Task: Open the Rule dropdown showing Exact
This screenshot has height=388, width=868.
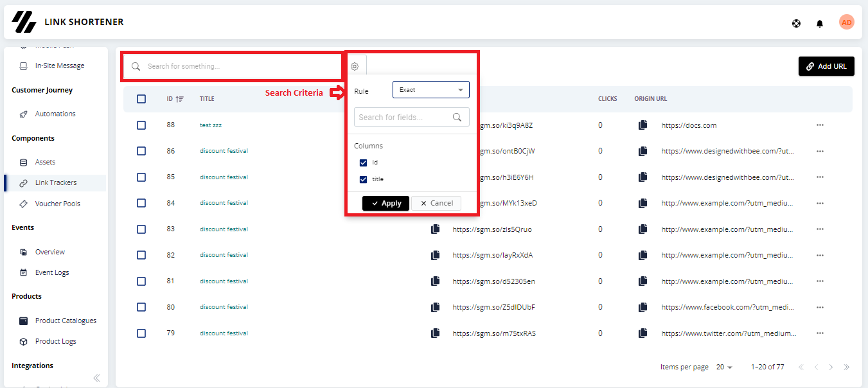Action: coord(431,90)
